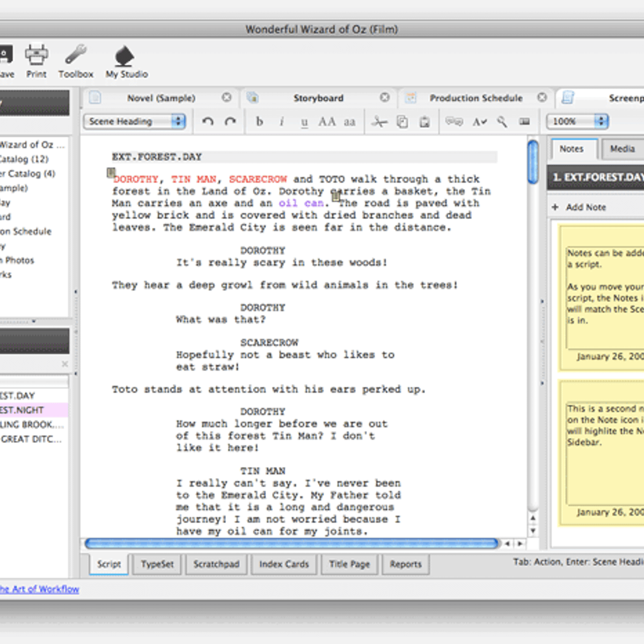This screenshot has width=644, height=644.
Task: Click the EXT.FOREST.DAY scene heading line
Action: pyautogui.click(x=304, y=157)
